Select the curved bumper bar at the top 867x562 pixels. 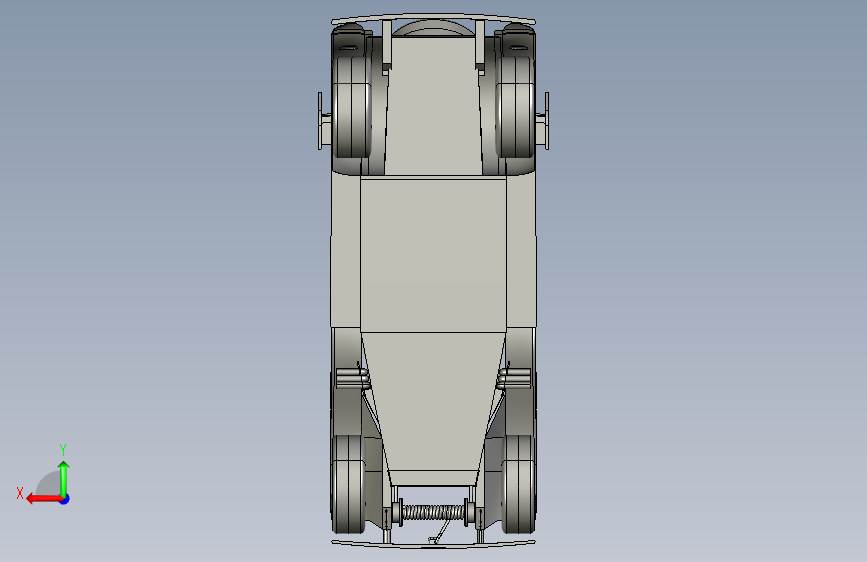coord(434,19)
